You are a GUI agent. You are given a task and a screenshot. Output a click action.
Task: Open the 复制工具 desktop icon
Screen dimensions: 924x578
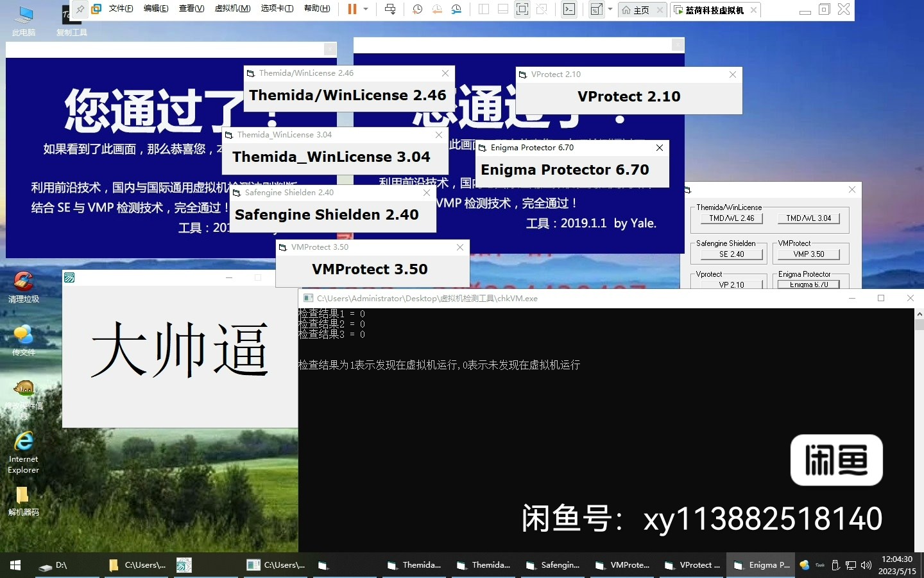71,21
